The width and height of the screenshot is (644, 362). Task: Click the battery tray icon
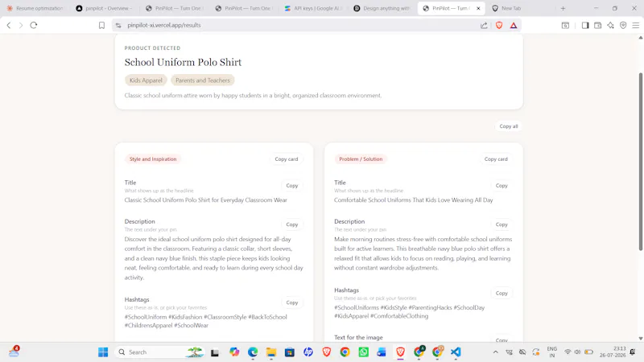(x=589, y=352)
